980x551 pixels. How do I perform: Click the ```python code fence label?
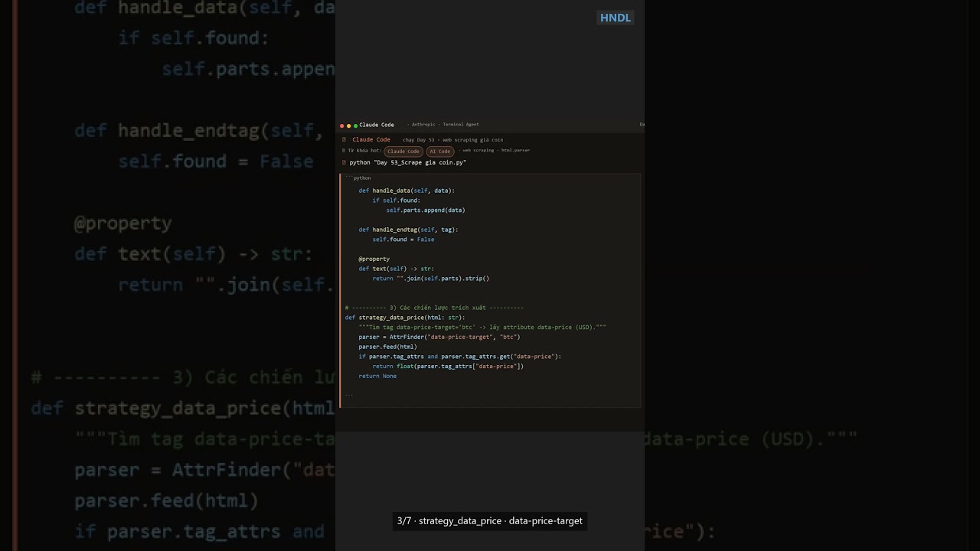pyautogui.click(x=358, y=178)
